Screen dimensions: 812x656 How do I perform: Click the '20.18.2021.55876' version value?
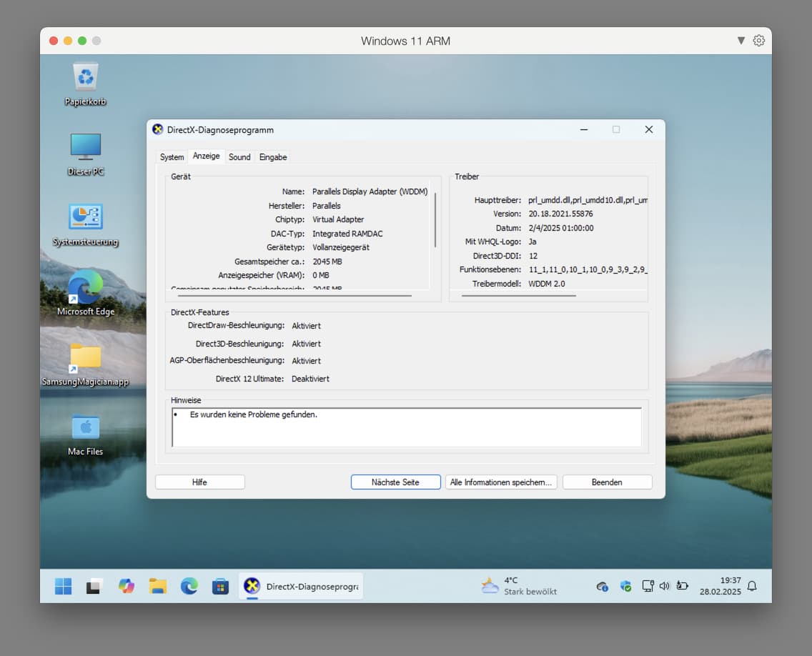click(x=561, y=214)
